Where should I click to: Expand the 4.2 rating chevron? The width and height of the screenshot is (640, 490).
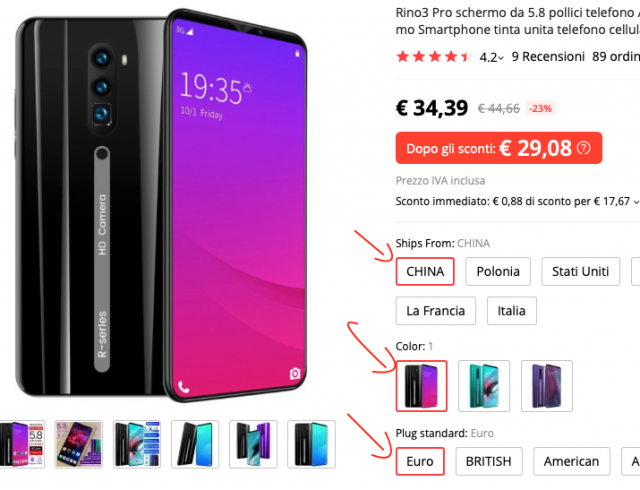click(x=501, y=58)
